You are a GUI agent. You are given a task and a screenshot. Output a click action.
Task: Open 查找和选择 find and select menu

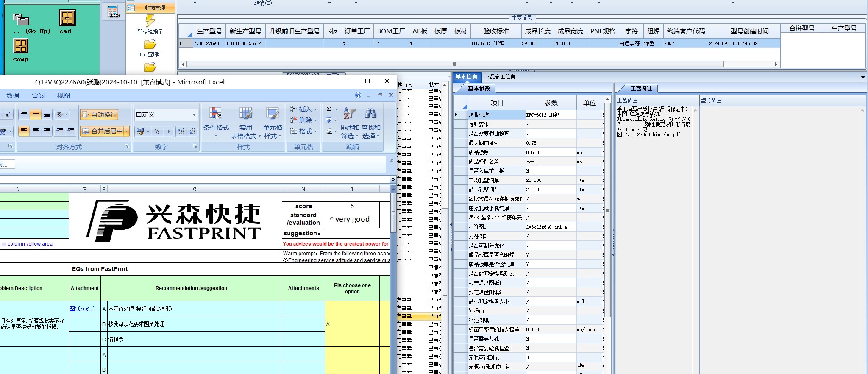(371, 122)
